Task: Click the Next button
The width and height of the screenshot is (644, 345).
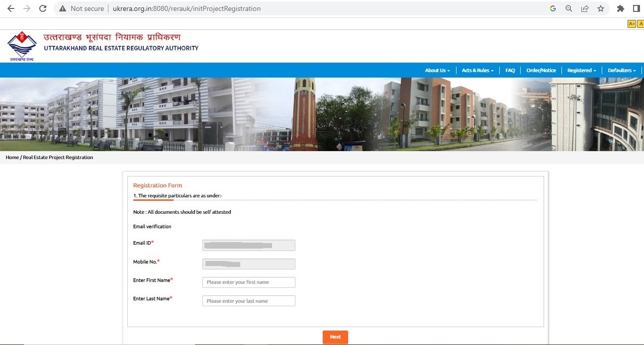Action: tap(335, 337)
